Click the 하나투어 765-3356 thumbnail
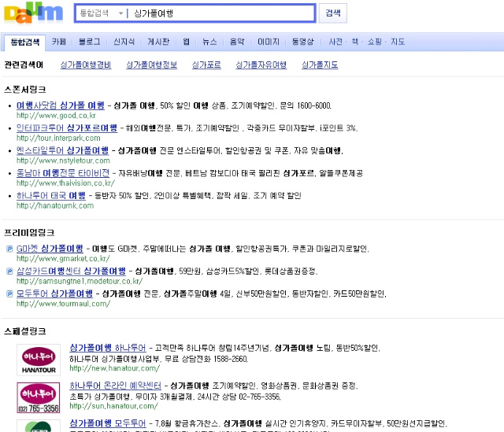Screen dimensions: 504x432 click(x=39, y=397)
